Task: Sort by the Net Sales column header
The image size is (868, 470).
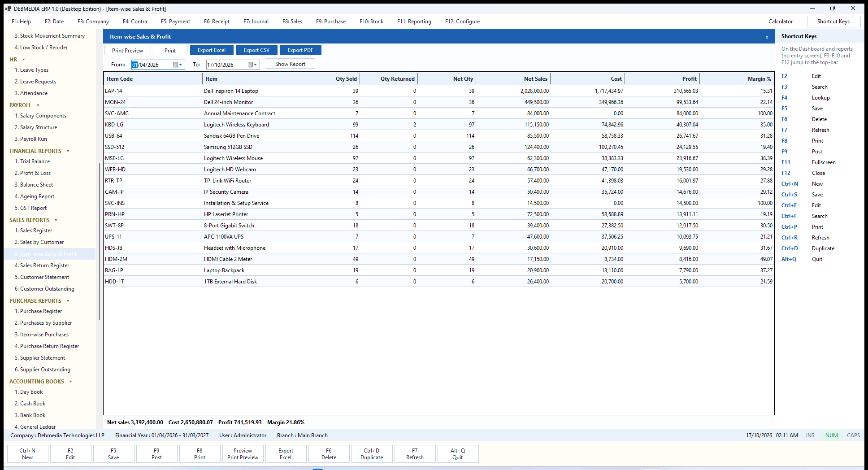Action: [x=513, y=79]
